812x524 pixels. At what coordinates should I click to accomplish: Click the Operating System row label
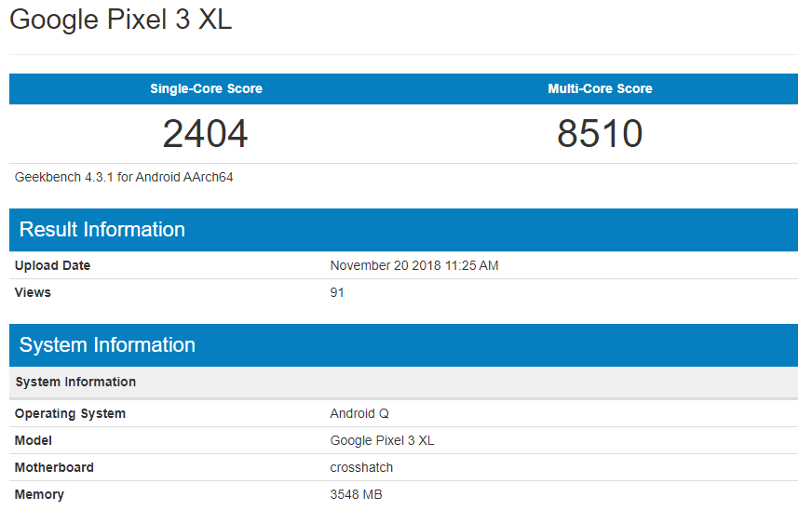tap(71, 413)
